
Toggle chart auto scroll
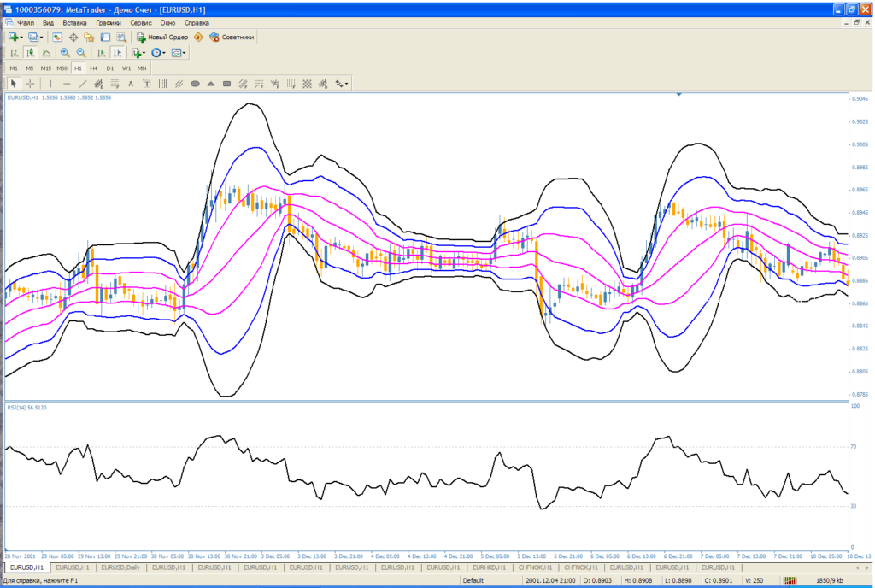(x=100, y=52)
